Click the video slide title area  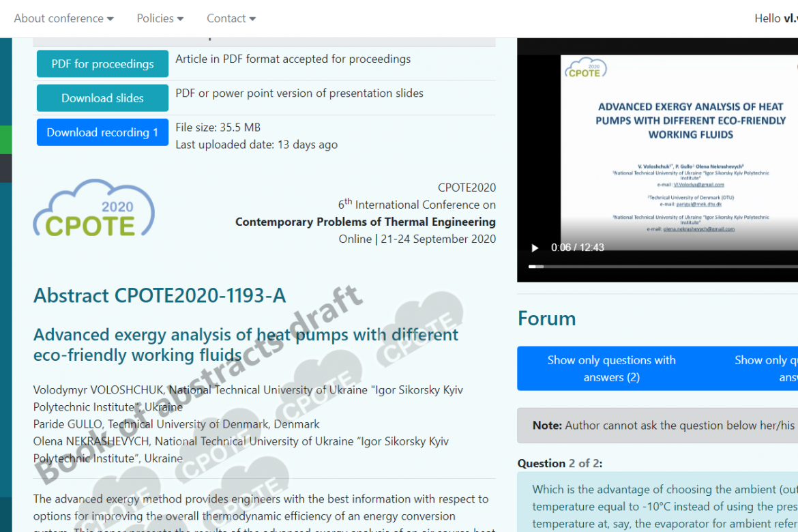click(x=690, y=121)
